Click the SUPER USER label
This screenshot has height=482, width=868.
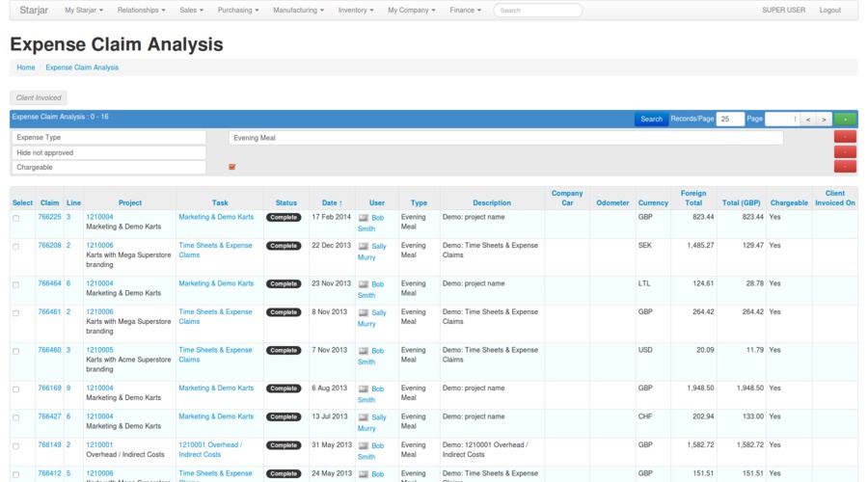[783, 10]
